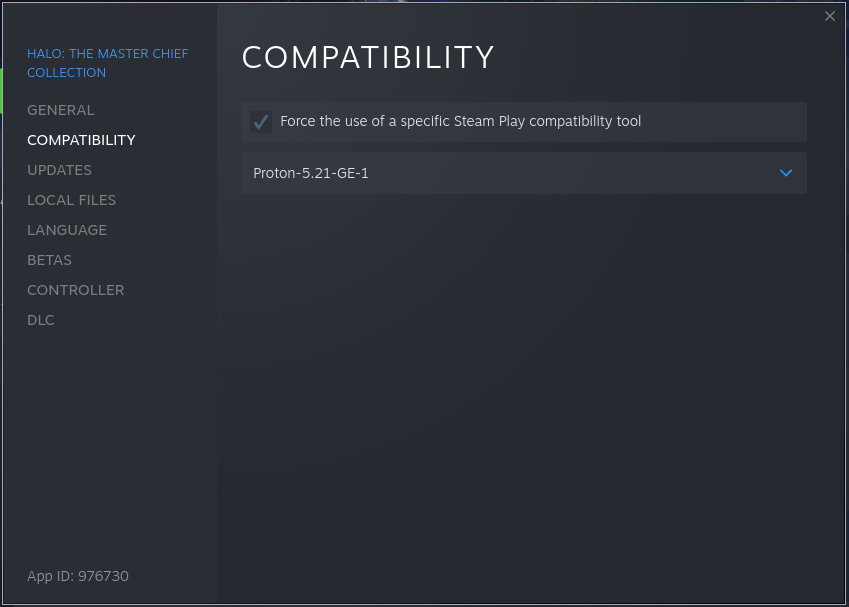
Task: Open the LANGUAGE settings page
Action: 66,229
